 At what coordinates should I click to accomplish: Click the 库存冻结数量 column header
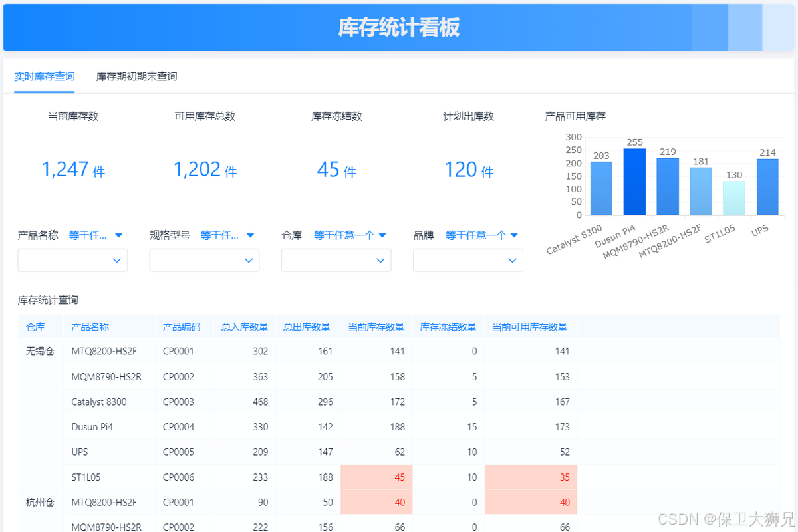448,327
